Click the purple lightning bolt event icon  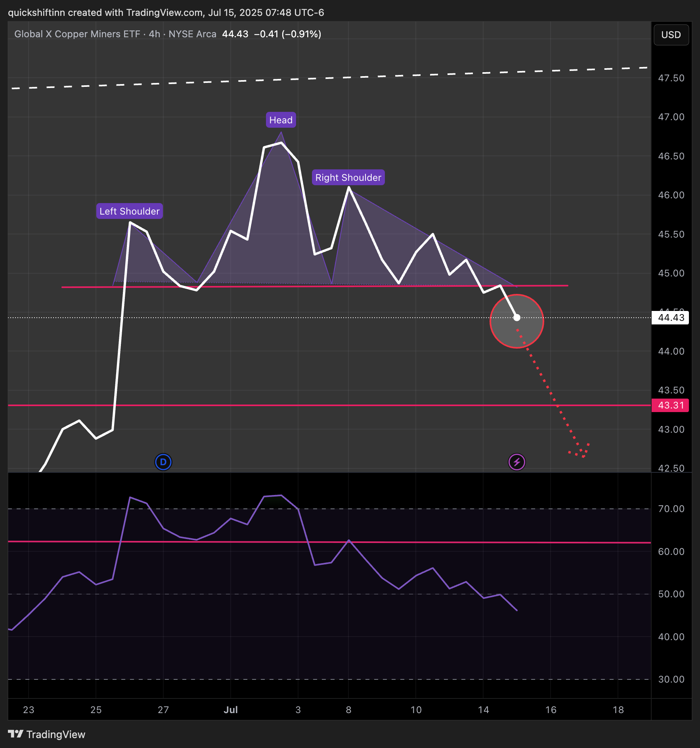click(516, 462)
